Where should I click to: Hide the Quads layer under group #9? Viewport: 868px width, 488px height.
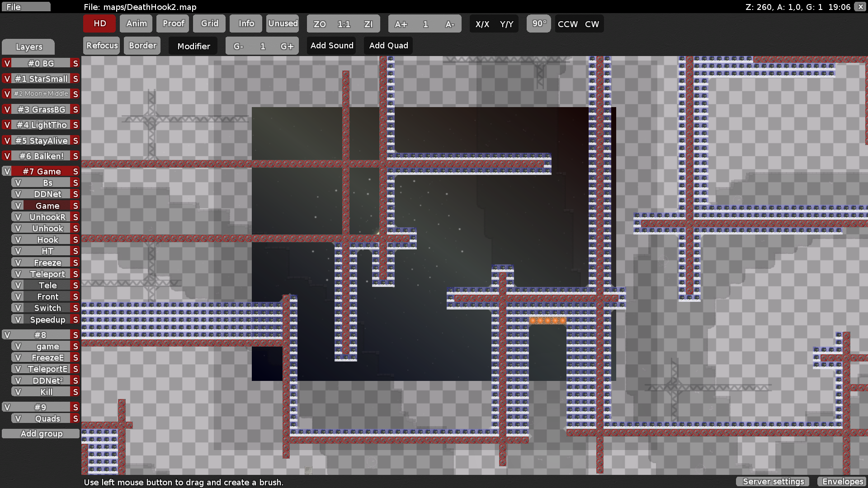18,418
